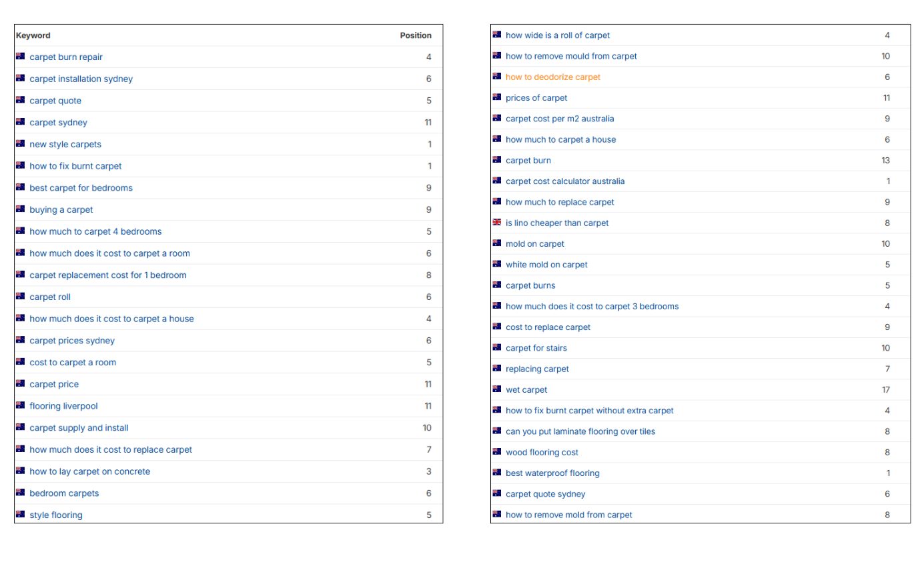Open 'how wide is a roll of carpet'
The image size is (924, 562).
[x=557, y=35]
